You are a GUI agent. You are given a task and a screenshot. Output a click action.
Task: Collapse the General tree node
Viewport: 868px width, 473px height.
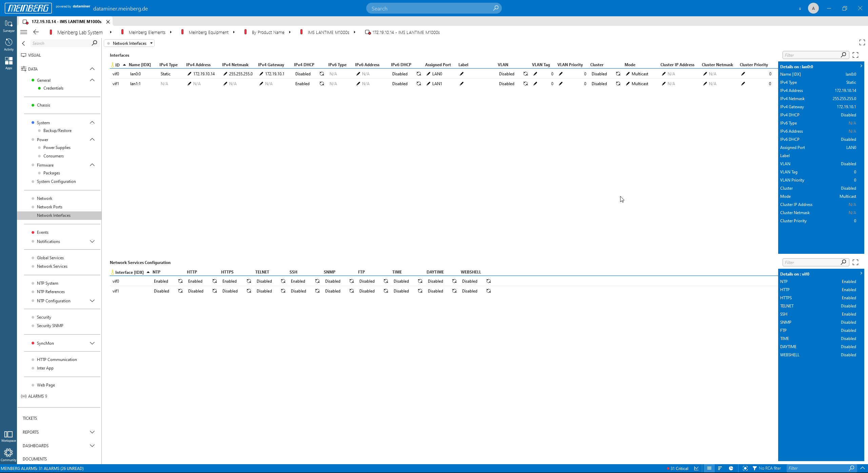click(92, 80)
